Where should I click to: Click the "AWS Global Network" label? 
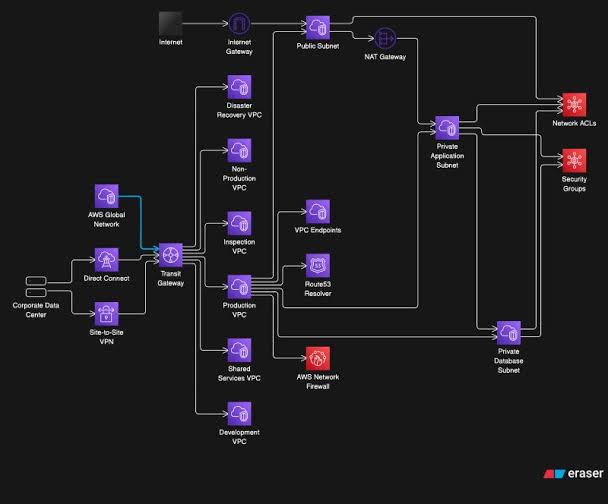(107, 219)
